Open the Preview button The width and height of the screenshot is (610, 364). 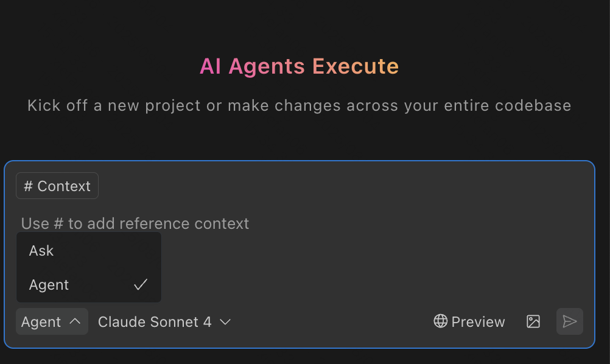(469, 321)
